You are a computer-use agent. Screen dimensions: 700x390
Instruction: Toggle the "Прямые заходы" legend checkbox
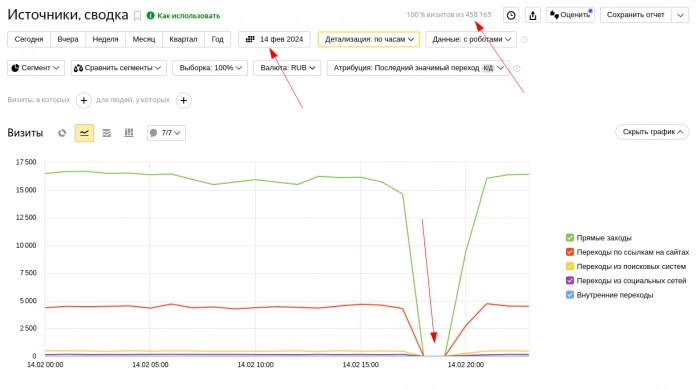click(570, 237)
